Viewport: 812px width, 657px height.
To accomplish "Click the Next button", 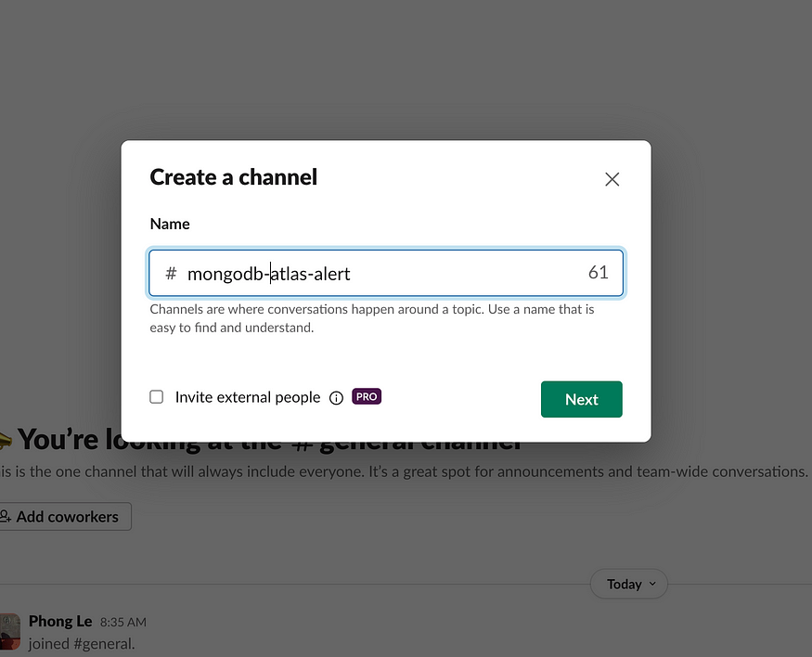I will pos(582,399).
